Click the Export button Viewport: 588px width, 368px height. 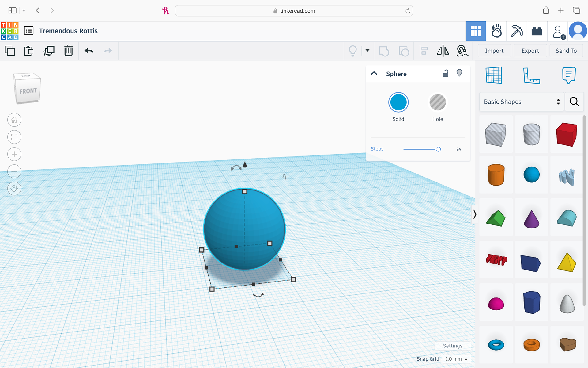[x=530, y=51]
